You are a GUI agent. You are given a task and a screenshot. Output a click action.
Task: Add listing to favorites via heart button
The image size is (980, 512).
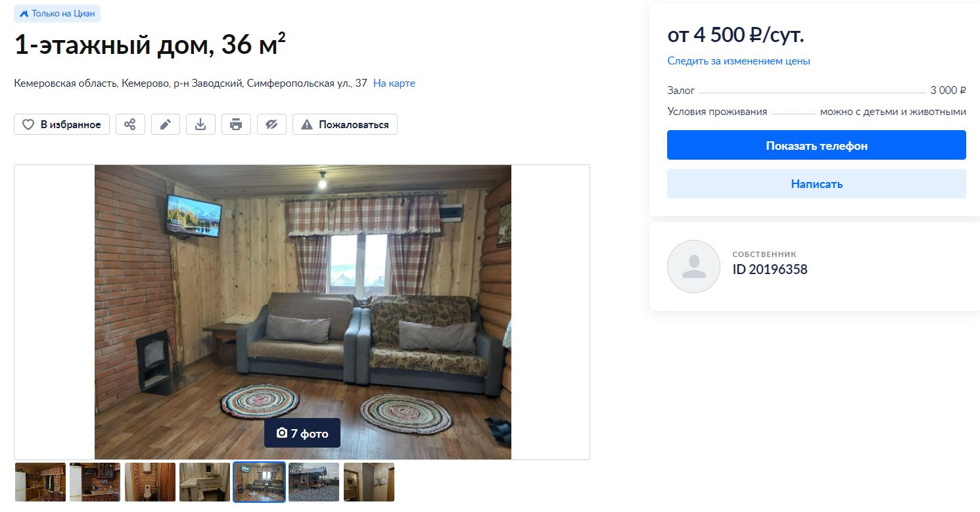62,124
